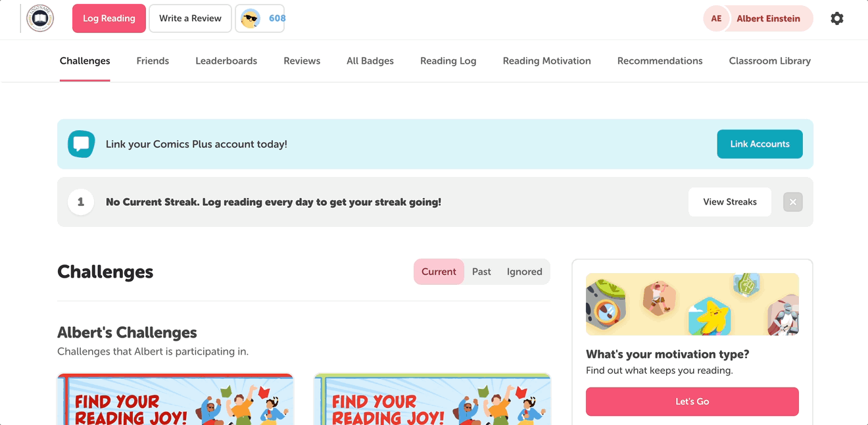Open the Reading Log tab
Viewport: 868px width, 425px height.
(448, 61)
